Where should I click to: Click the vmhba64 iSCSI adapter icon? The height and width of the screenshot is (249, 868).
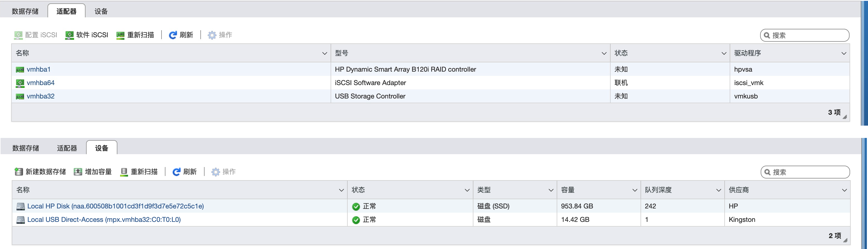point(20,83)
